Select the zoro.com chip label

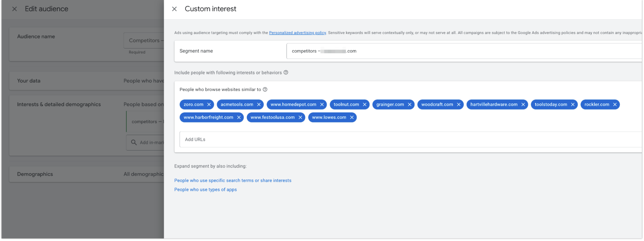pos(194,104)
